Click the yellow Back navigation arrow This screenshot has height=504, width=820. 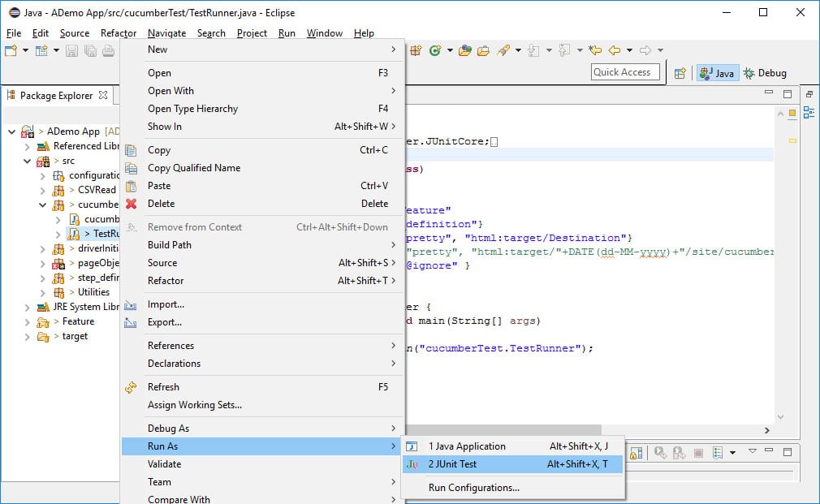click(x=615, y=50)
